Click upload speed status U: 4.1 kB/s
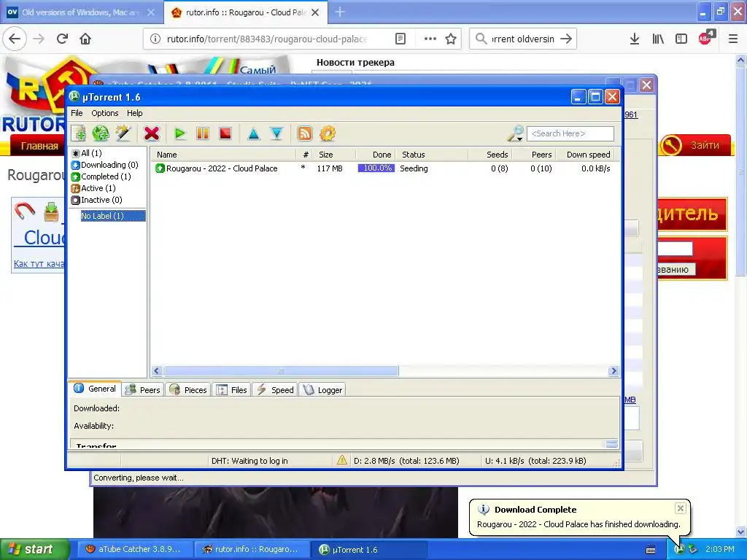The height and width of the screenshot is (560, 747). pos(535,461)
